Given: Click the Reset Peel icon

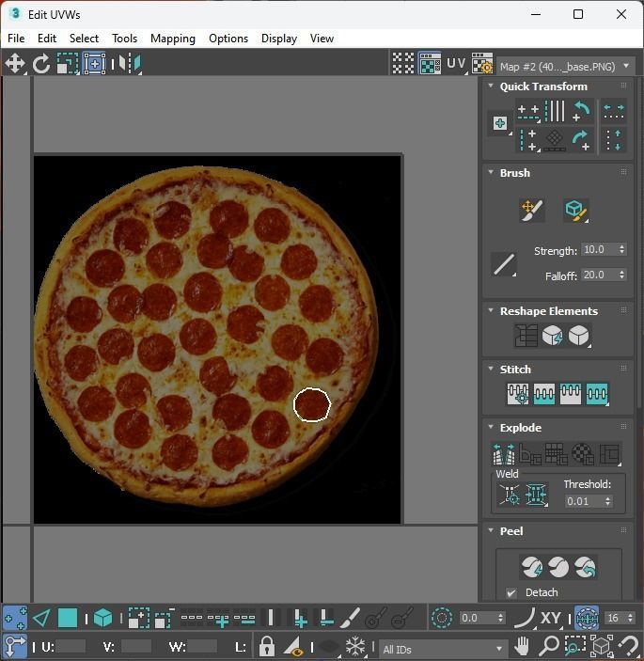Looking at the screenshot, I should 585,567.
